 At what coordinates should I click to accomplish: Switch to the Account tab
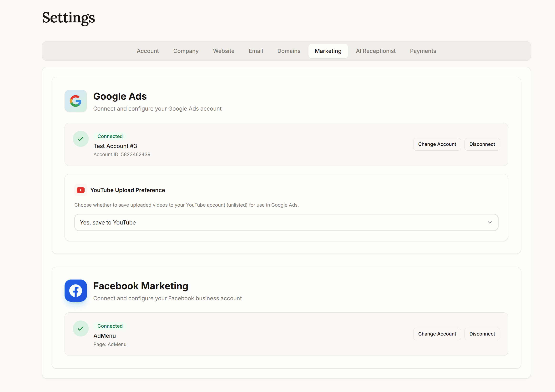(x=148, y=51)
